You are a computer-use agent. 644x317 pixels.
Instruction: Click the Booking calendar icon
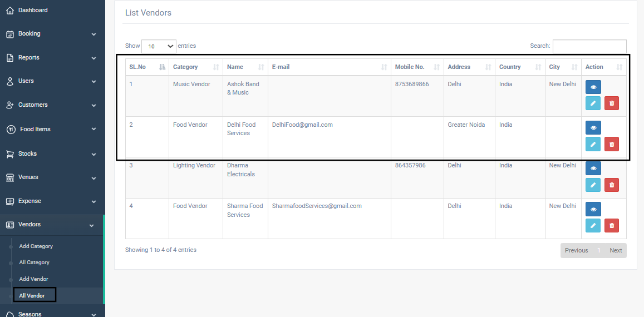tap(10, 34)
